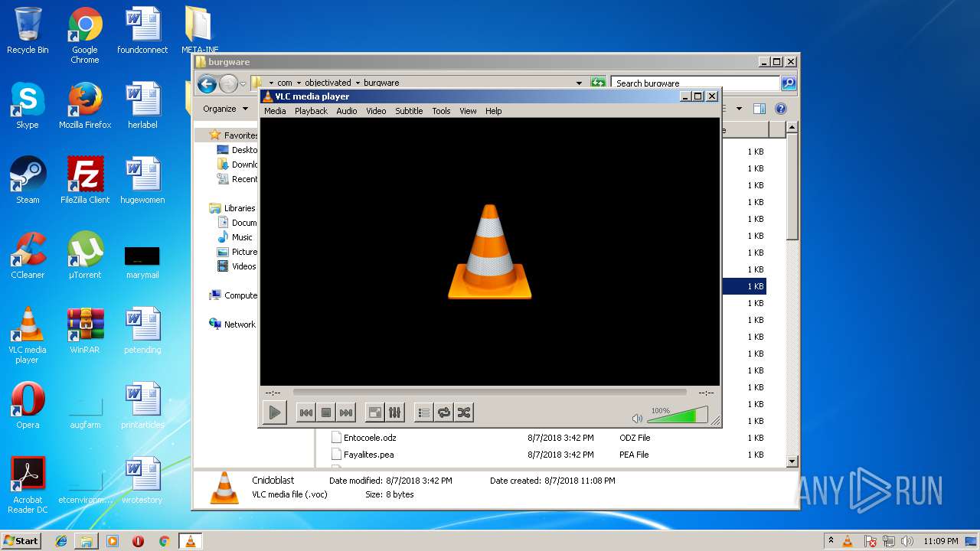Open VLC View menu

tap(468, 111)
